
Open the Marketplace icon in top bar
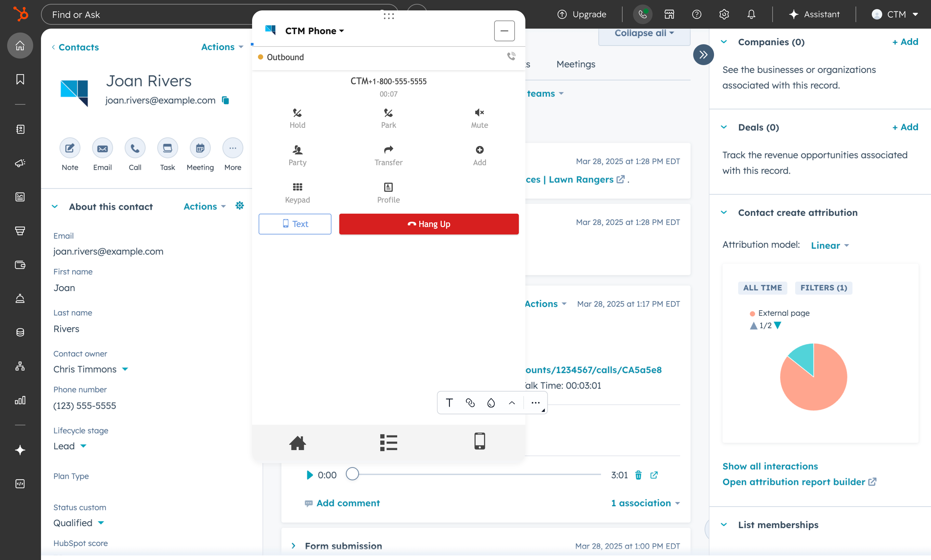(669, 14)
